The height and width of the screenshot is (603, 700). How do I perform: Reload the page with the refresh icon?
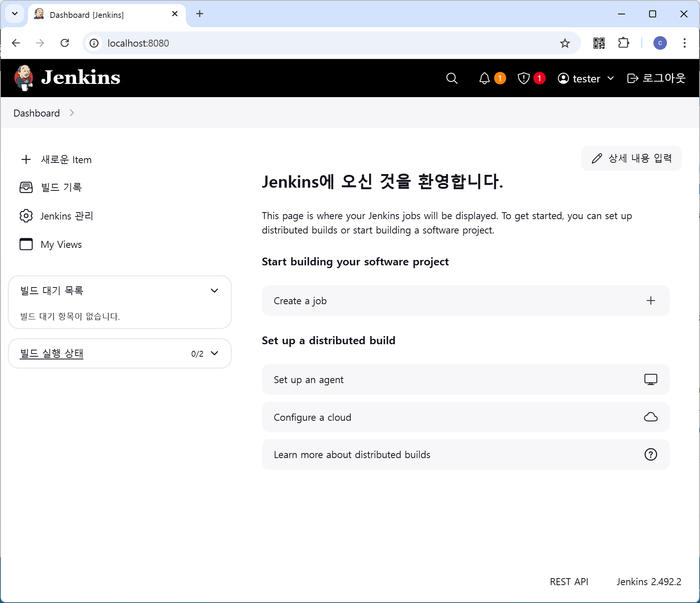pyautogui.click(x=65, y=43)
